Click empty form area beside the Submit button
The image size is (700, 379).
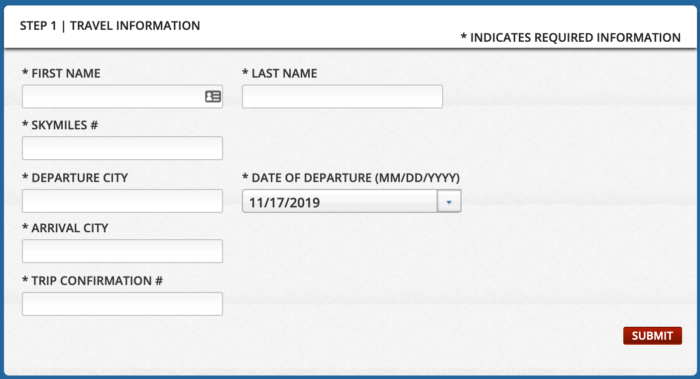pyautogui.click(x=446, y=336)
